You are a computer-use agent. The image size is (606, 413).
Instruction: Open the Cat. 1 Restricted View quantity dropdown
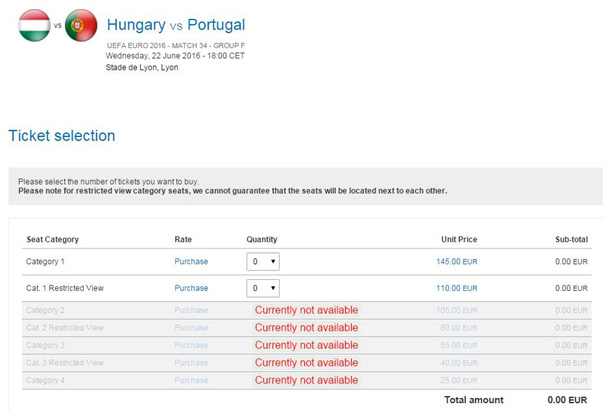pos(263,288)
